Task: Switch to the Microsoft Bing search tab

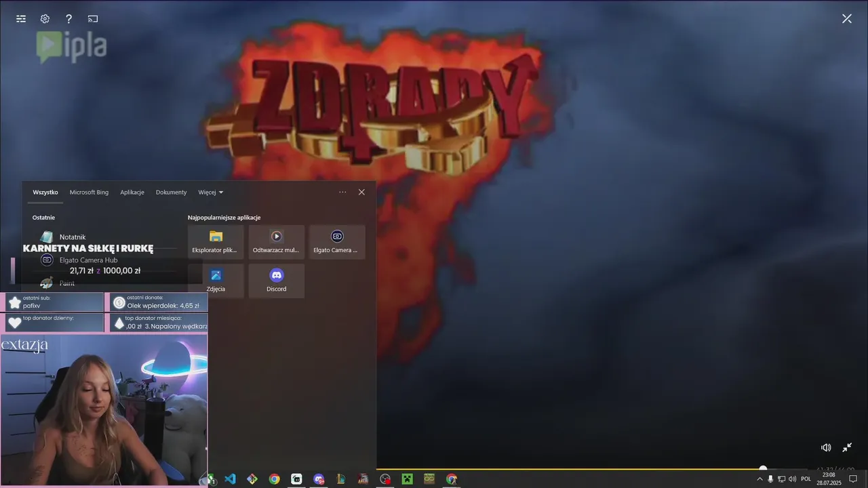Action: coord(89,192)
